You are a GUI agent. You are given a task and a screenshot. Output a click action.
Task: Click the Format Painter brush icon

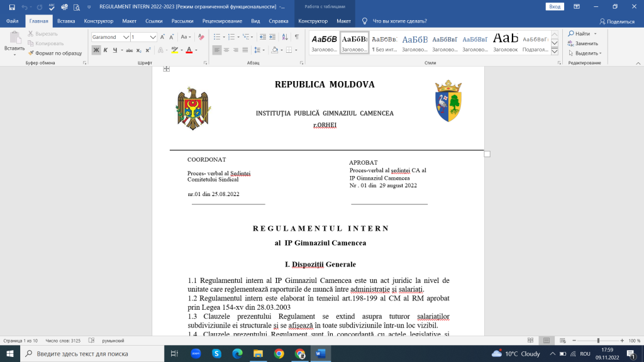click(x=31, y=53)
